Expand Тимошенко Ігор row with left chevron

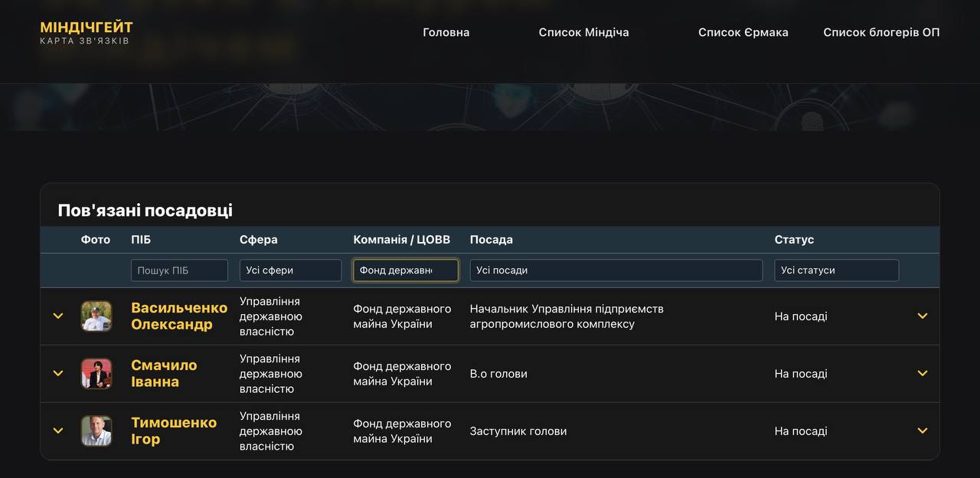coord(58,431)
